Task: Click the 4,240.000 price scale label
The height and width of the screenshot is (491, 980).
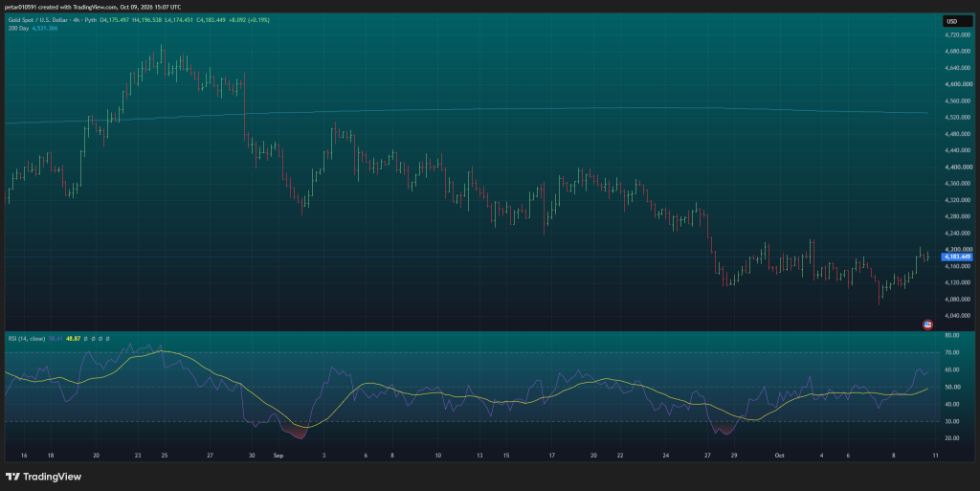Action: pos(958,233)
